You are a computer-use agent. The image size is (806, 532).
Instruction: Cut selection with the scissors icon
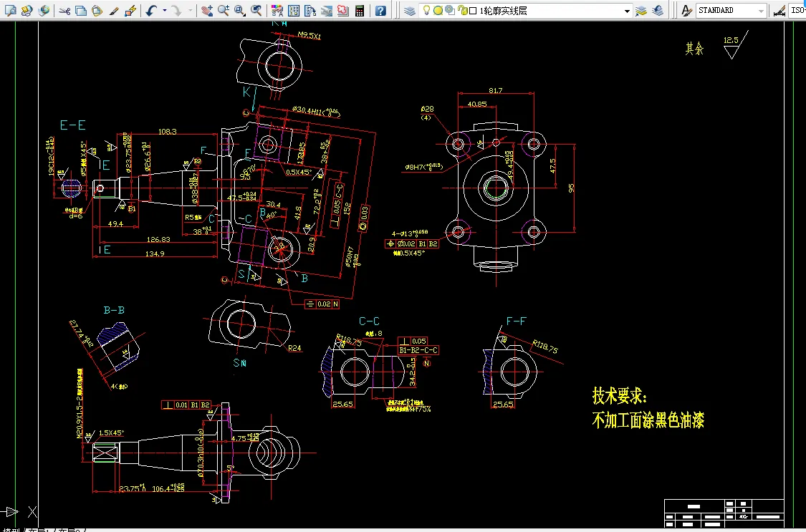(64, 10)
